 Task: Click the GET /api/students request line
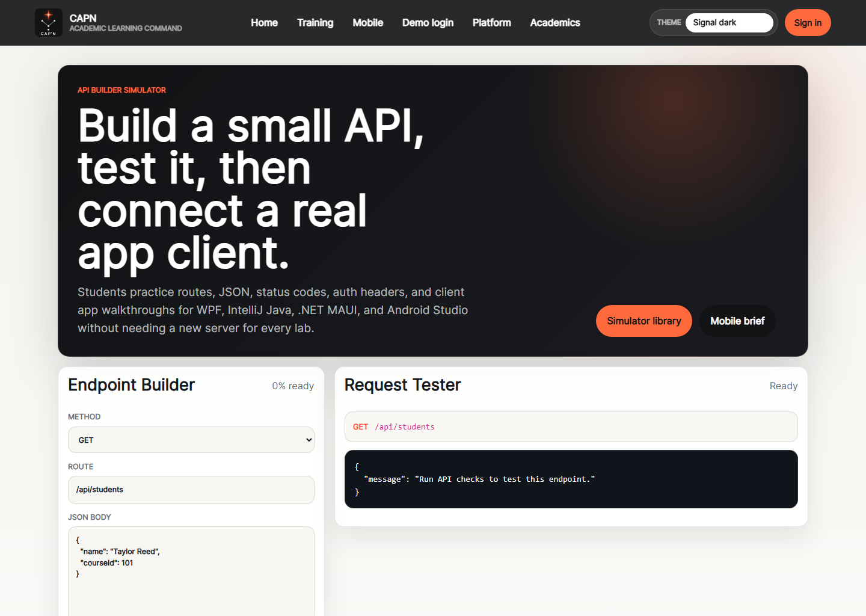click(x=571, y=427)
